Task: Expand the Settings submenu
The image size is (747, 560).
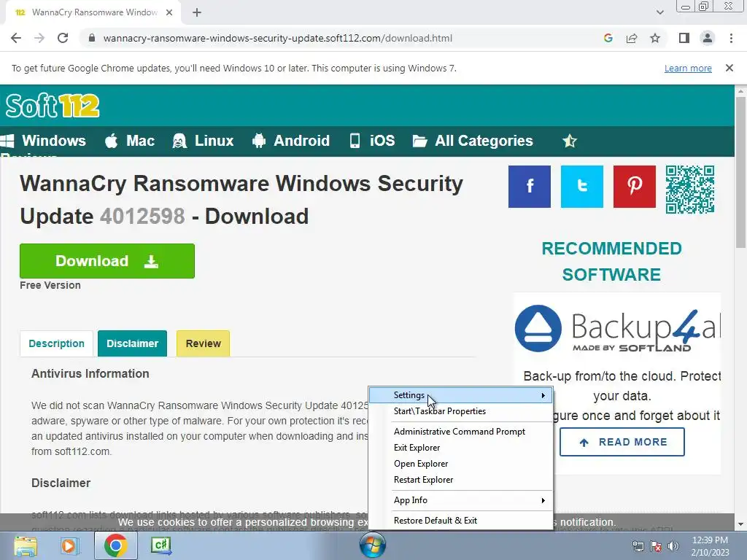Action: point(461,395)
